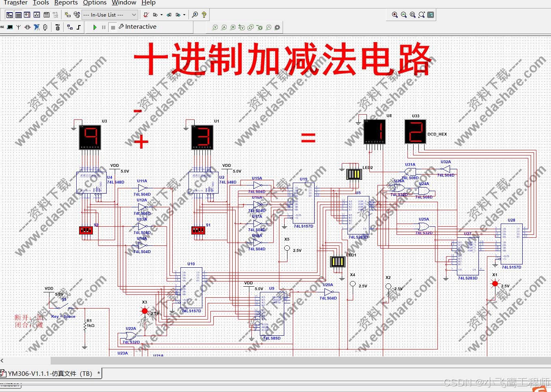The image size is (551, 392).
Task: Open the Component Wizard icon
Action: (x=68, y=15)
